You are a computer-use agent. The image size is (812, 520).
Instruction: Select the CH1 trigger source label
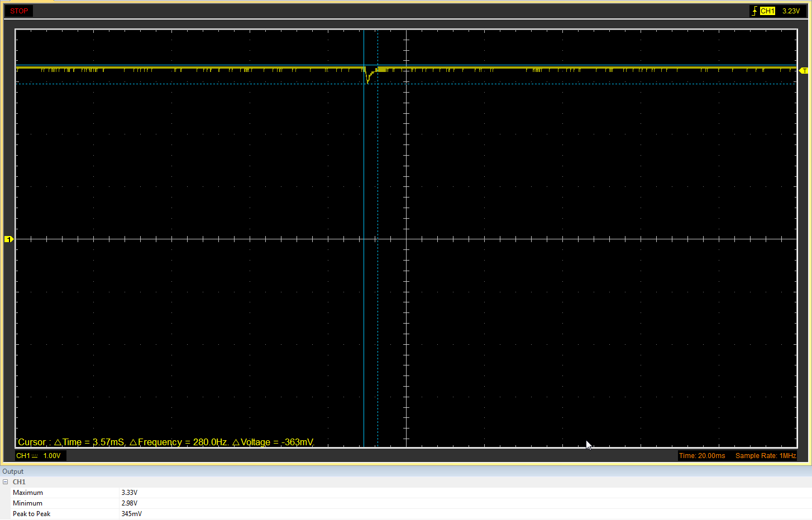click(x=767, y=11)
